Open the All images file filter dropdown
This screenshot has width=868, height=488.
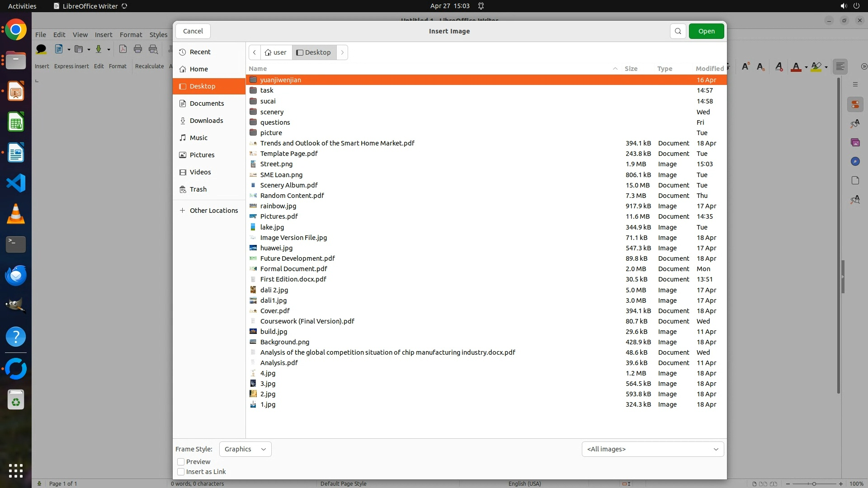pyautogui.click(x=652, y=449)
